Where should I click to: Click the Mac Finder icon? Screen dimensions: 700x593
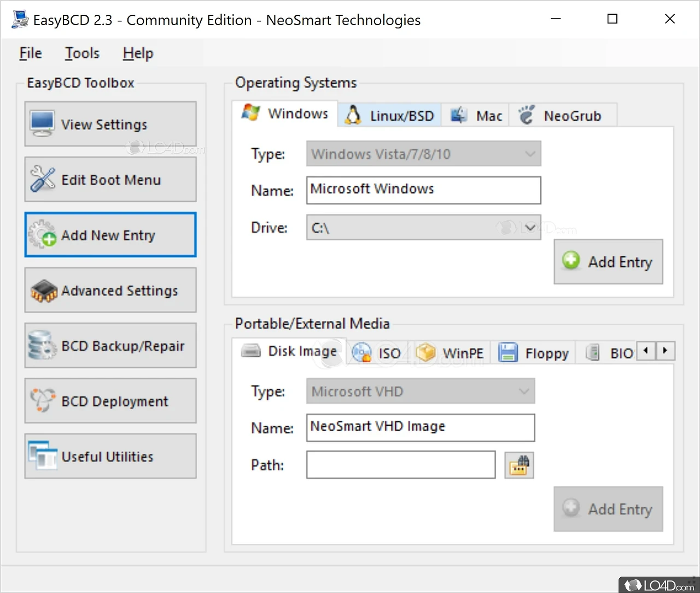458,115
